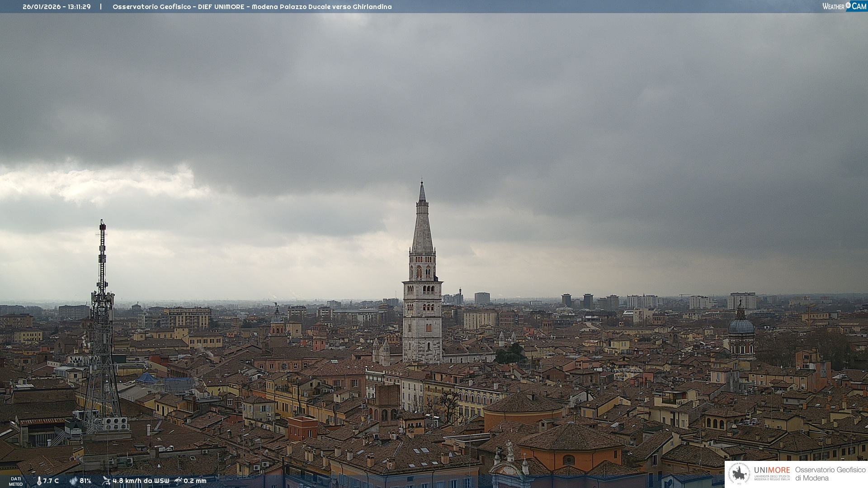The width and height of the screenshot is (868, 488).
Task: Click the blue church dome on right
Action: click(741, 326)
